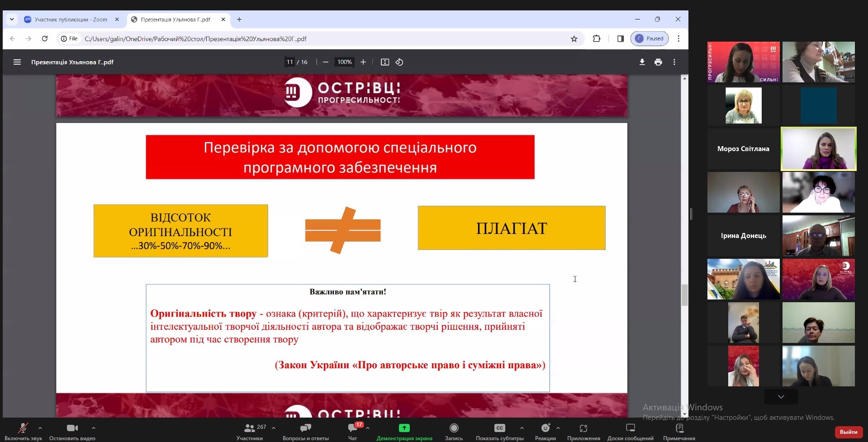Click Демонстрация экрана share screen button

point(404,432)
